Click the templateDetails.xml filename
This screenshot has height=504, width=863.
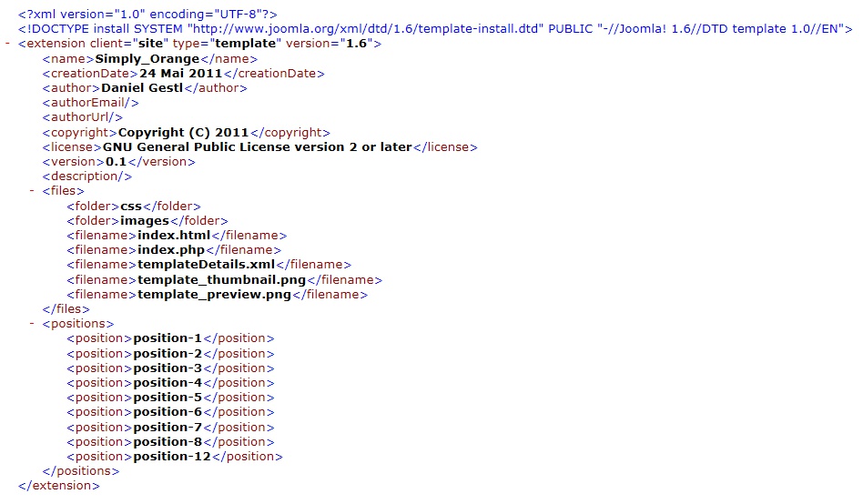coord(207,265)
